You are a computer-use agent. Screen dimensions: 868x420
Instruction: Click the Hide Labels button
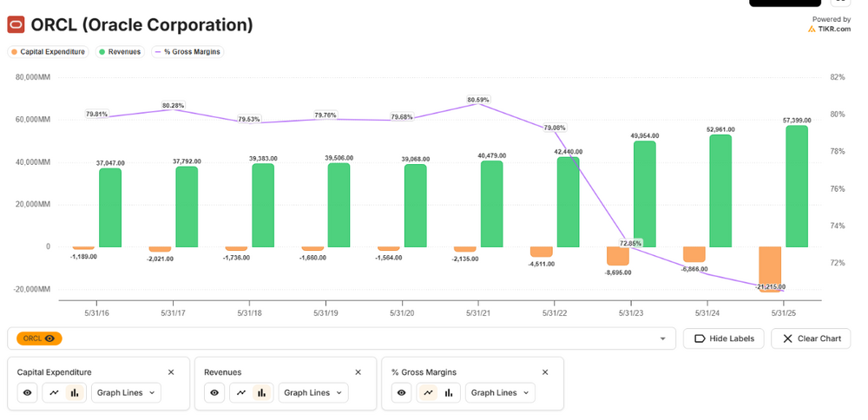724,338
